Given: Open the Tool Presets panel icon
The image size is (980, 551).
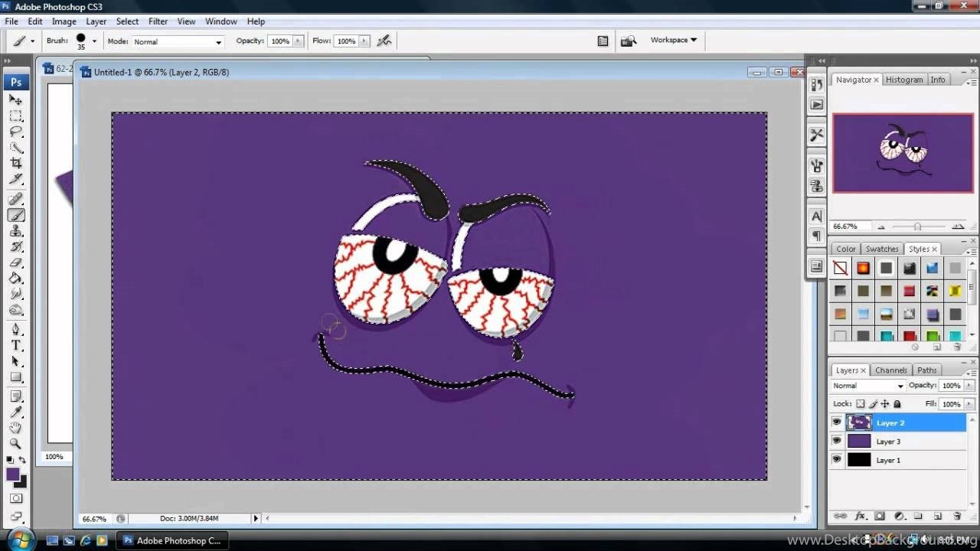Looking at the screenshot, I should pyautogui.click(x=817, y=135).
